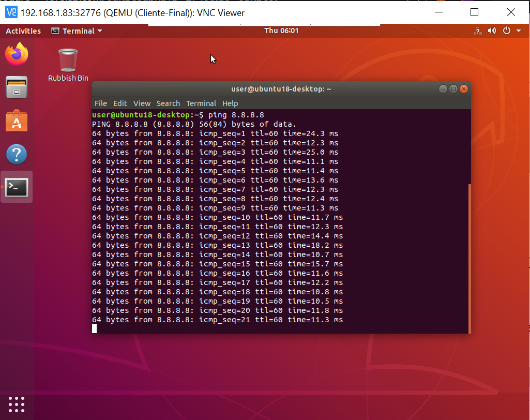The image size is (530, 420).
Task: Open the View menu in terminal
Action: (142, 103)
